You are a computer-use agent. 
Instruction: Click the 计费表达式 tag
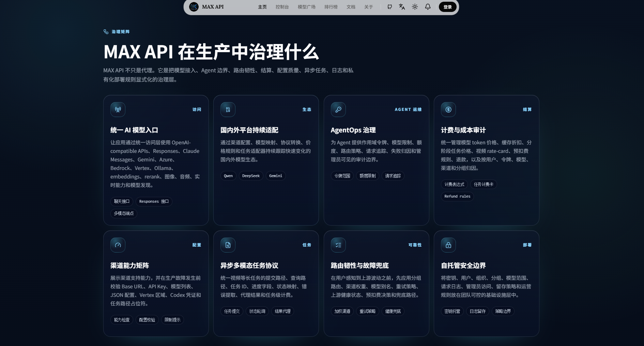(x=454, y=185)
